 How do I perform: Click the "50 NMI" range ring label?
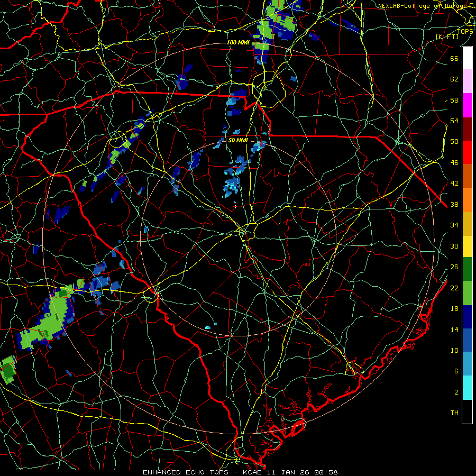click(x=238, y=141)
